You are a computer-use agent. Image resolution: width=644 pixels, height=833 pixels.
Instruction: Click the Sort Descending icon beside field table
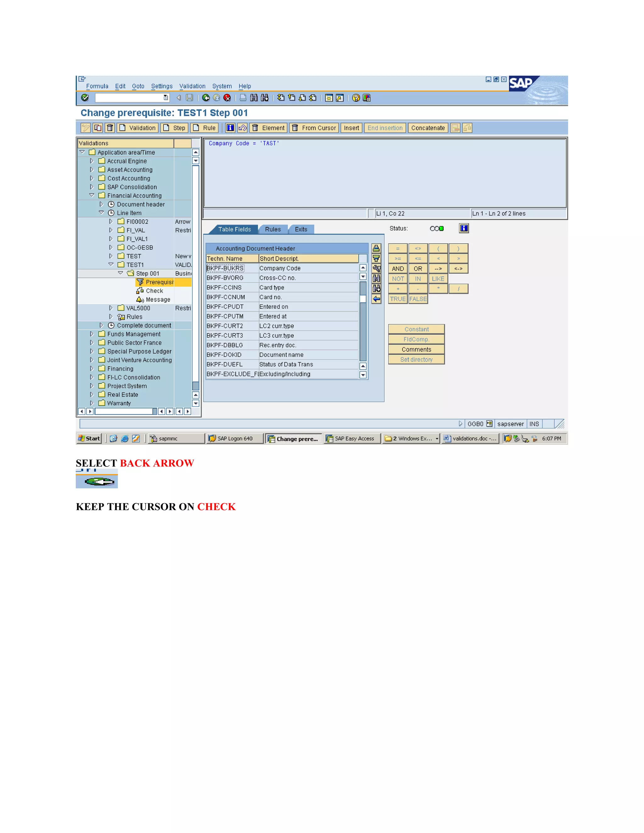pyautogui.click(x=376, y=258)
